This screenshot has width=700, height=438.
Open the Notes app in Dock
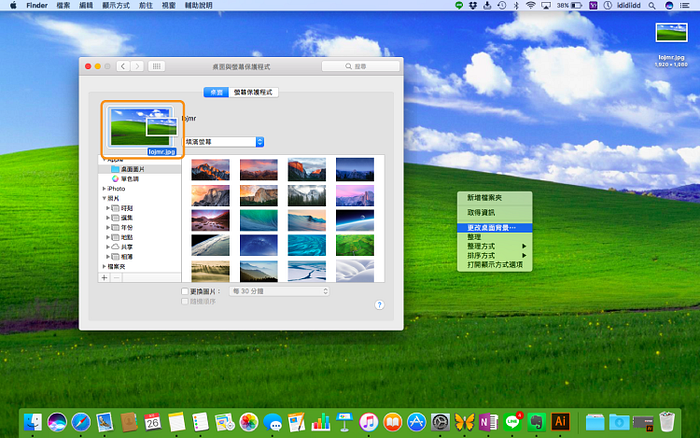pos(177,422)
